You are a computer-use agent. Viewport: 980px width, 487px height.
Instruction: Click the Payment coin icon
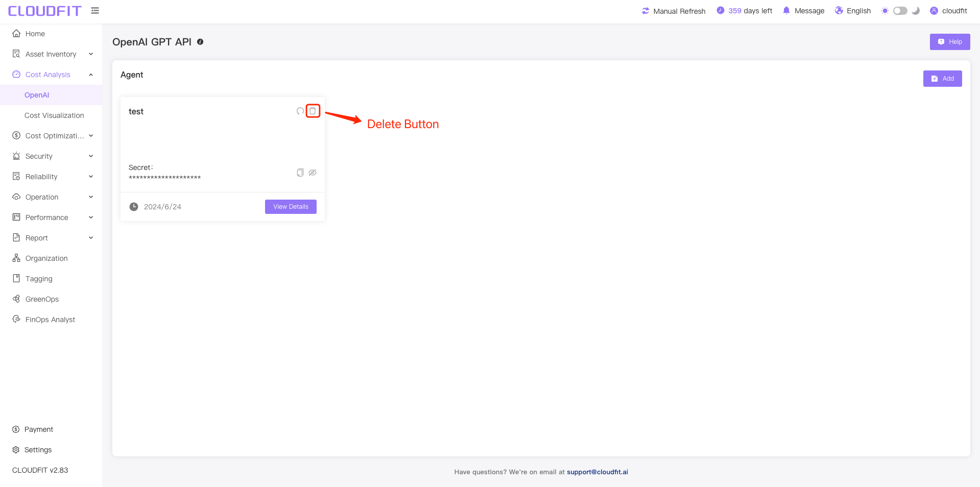tap(16, 429)
